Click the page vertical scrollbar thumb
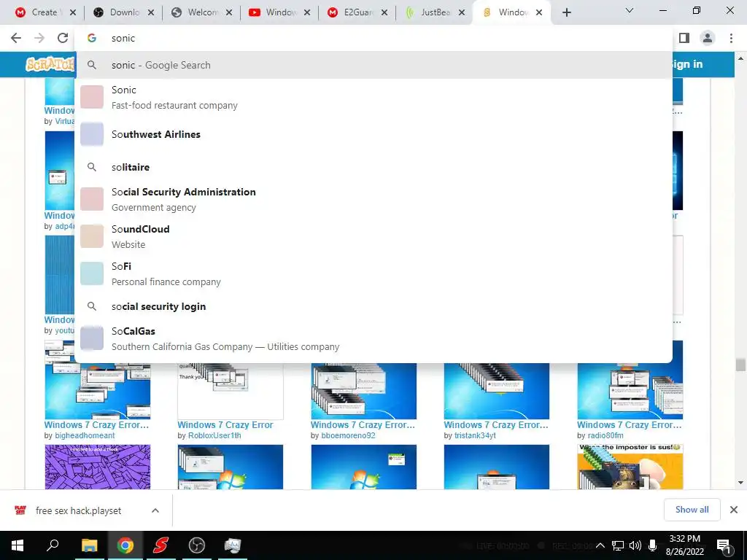 pos(740,365)
